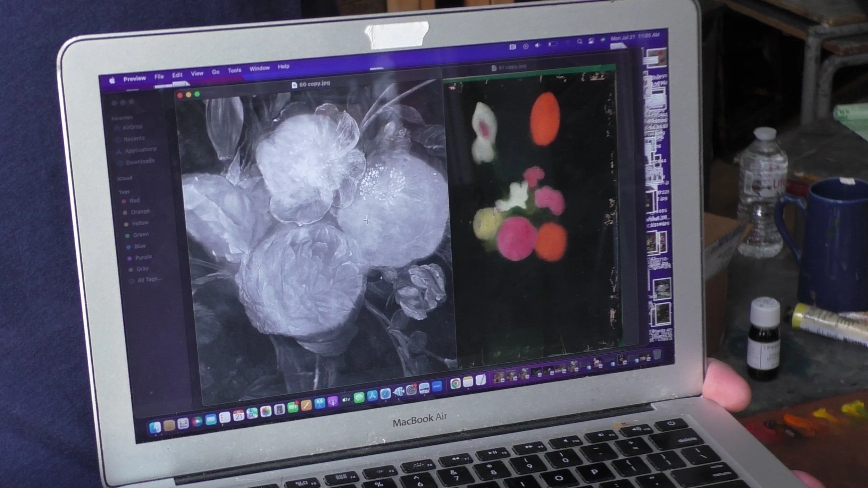This screenshot has width=868, height=488.
Task: Click the Apple TV dock icon
Action: point(346,400)
